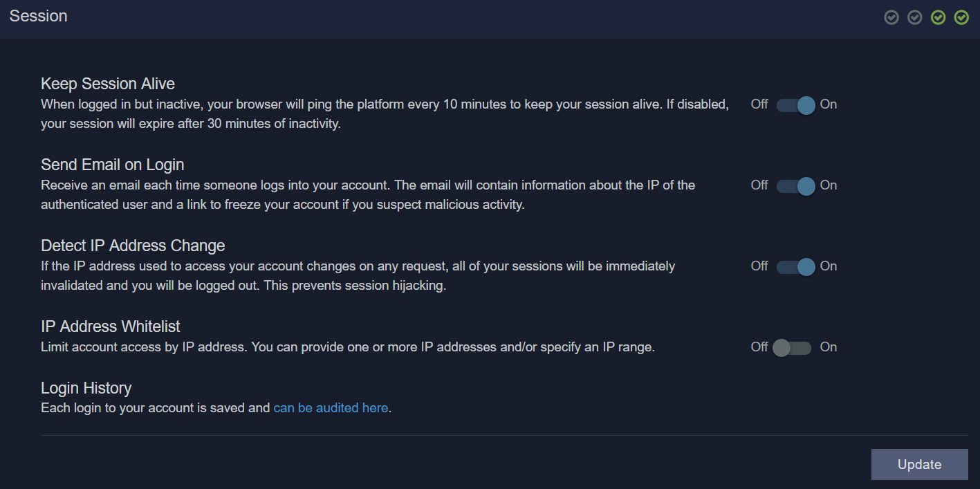Click the last green checkmark status icon

click(x=961, y=17)
